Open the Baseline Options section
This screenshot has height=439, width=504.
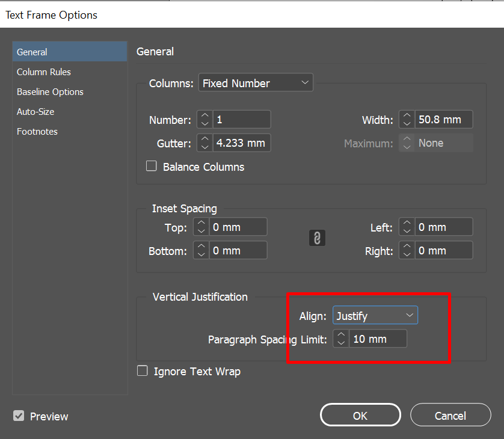click(50, 92)
